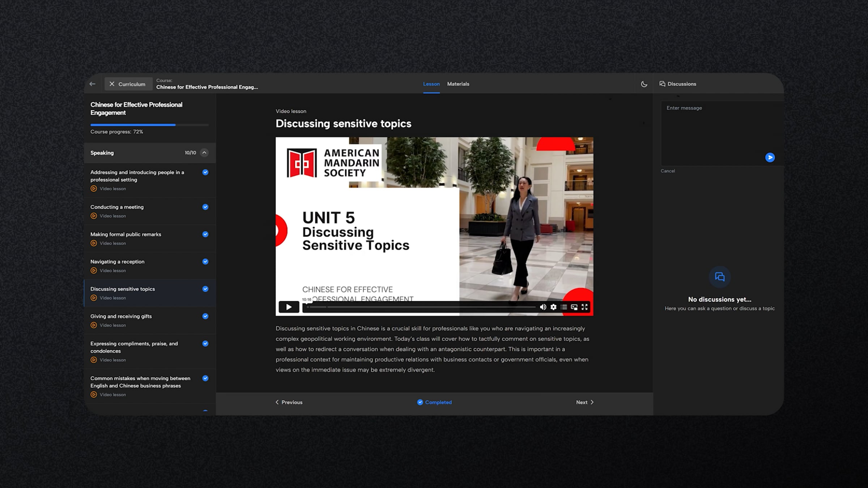
Task: Toggle completion check for 'Giving and receiving gifts'
Action: pos(205,316)
